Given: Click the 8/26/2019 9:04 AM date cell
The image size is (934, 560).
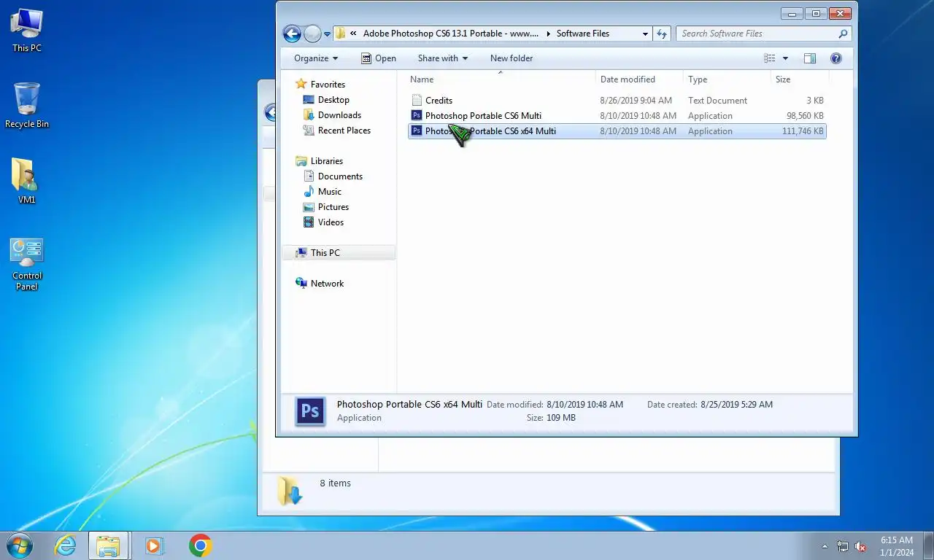Looking at the screenshot, I should click(x=636, y=101).
